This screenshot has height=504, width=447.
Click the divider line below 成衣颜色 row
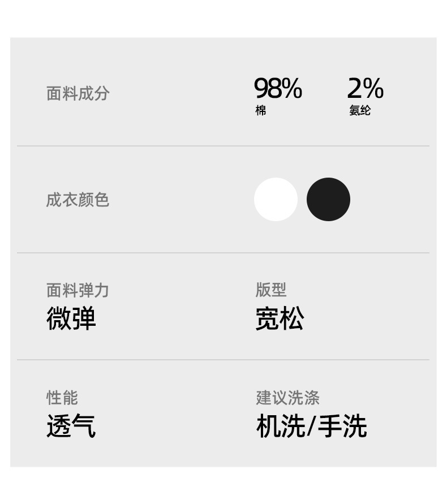(x=223, y=252)
